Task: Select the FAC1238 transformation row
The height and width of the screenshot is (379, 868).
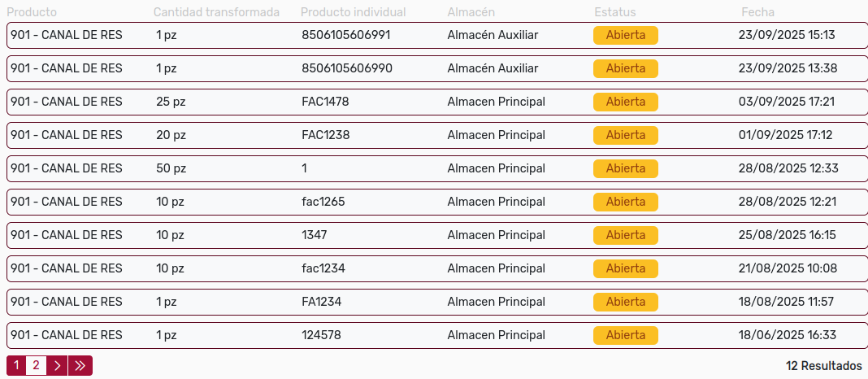Action: pos(325,135)
